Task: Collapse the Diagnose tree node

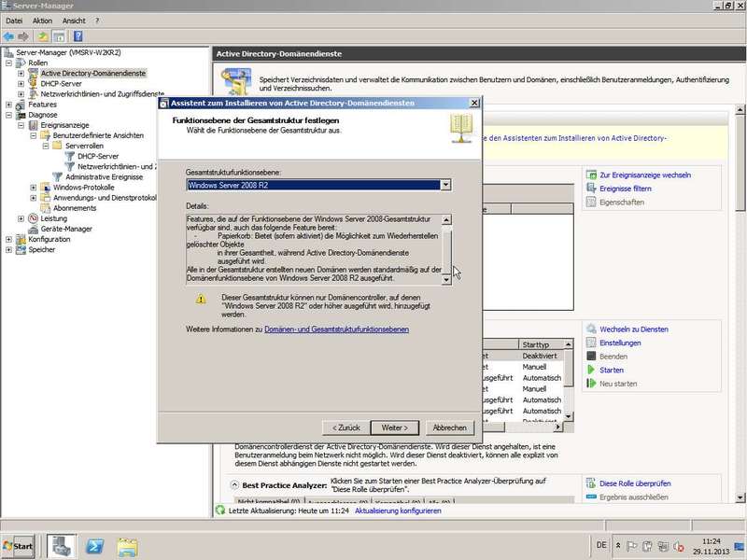Action: click(x=9, y=115)
